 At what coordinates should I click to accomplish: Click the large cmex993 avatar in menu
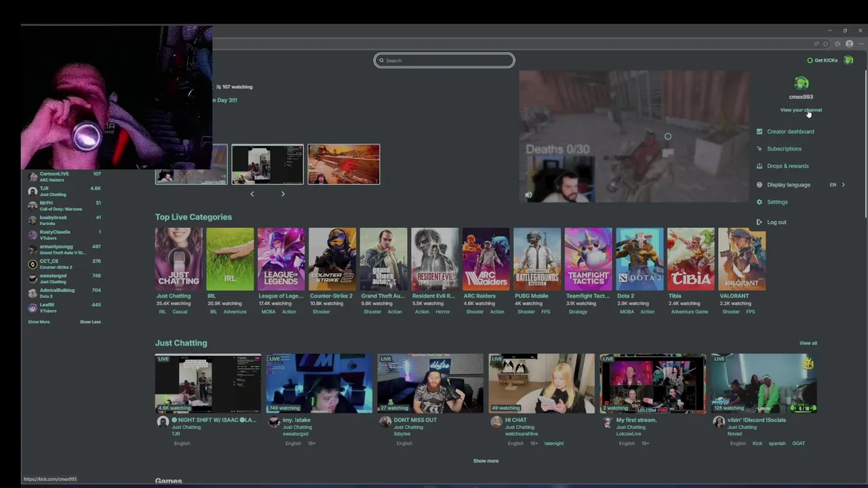click(801, 83)
